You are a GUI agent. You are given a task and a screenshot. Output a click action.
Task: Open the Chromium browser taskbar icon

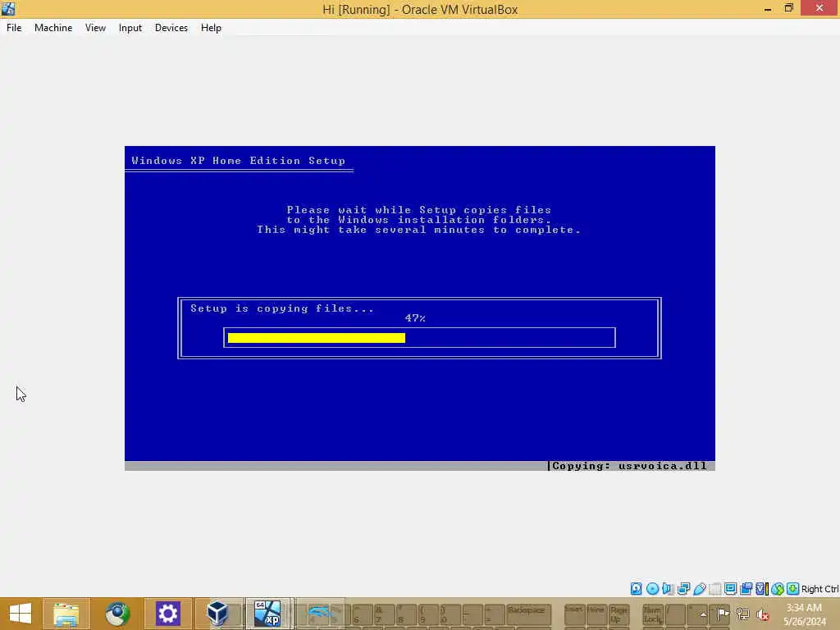pyautogui.click(x=117, y=614)
